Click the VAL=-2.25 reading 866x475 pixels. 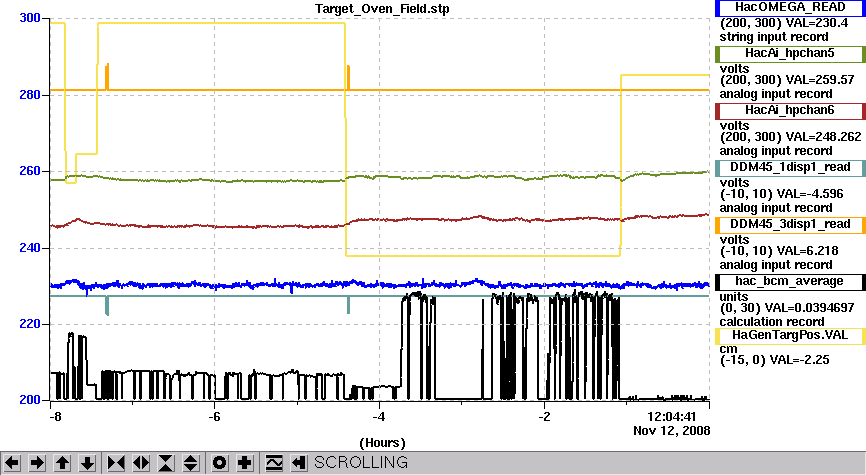tap(802, 360)
